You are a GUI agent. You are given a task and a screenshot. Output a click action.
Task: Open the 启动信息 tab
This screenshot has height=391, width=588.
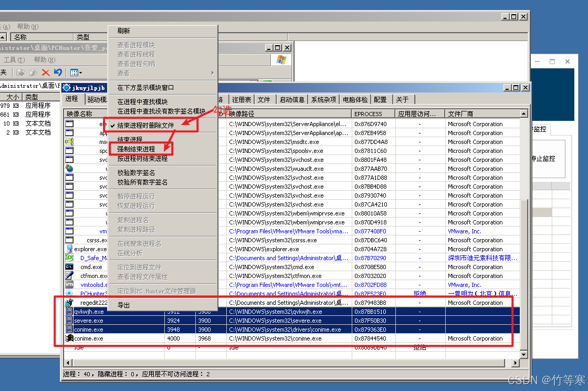point(292,99)
